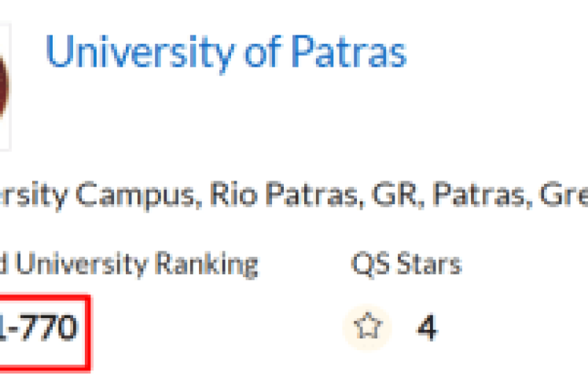588x391 pixels.
Task: Click the QS Stars star icon
Action: point(367,327)
